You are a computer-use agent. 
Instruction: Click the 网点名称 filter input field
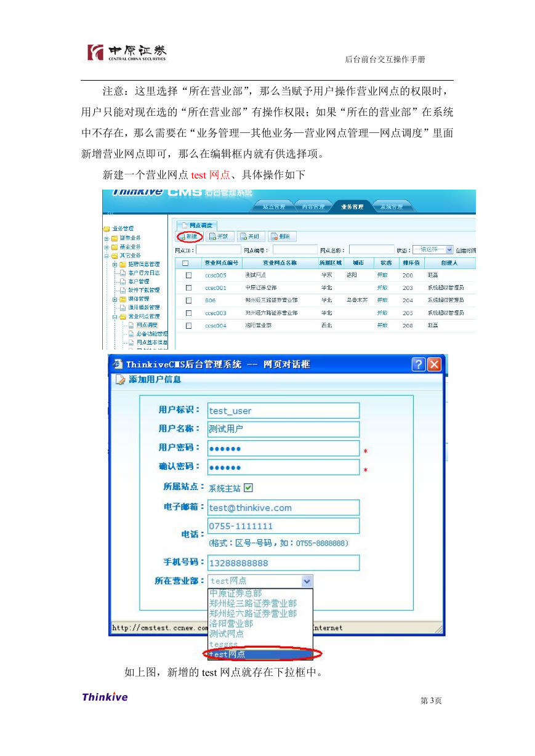point(372,250)
